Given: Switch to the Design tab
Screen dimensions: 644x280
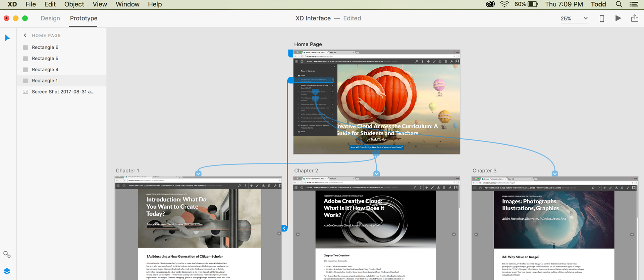Looking at the screenshot, I should coord(50,18).
